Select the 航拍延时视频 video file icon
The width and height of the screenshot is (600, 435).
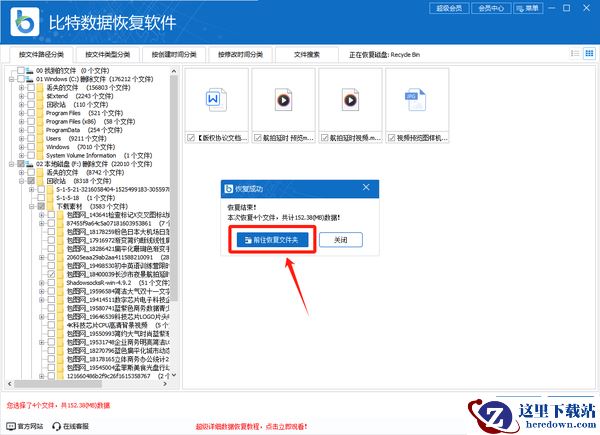tap(351, 100)
